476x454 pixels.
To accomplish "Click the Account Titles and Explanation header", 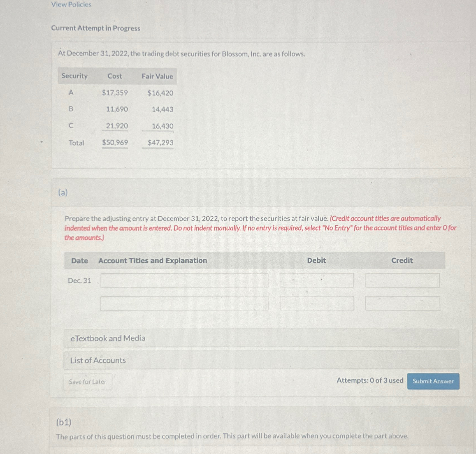I will coord(152,261).
